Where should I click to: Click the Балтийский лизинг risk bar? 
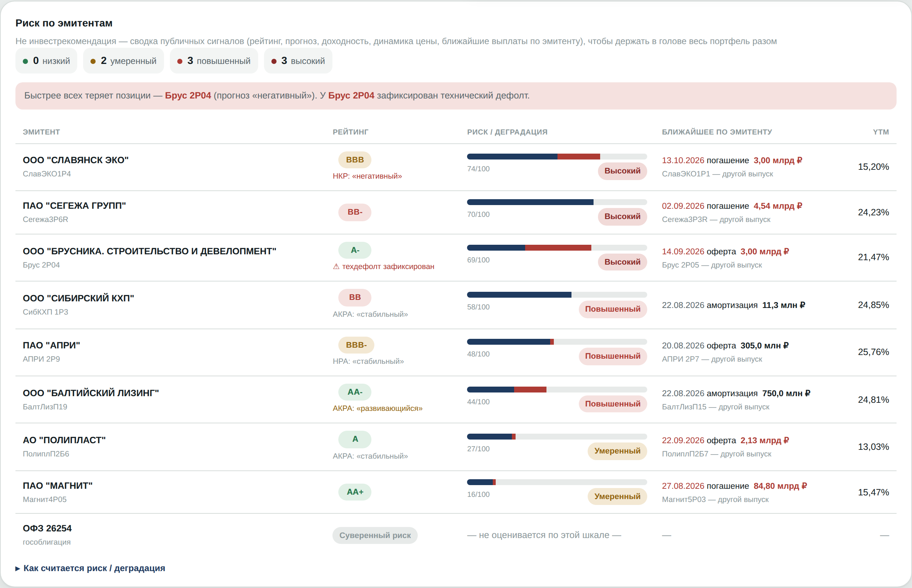tap(557, 390)
